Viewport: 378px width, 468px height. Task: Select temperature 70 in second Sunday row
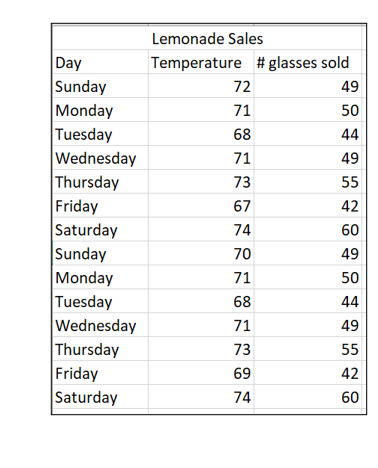(201, 253)
